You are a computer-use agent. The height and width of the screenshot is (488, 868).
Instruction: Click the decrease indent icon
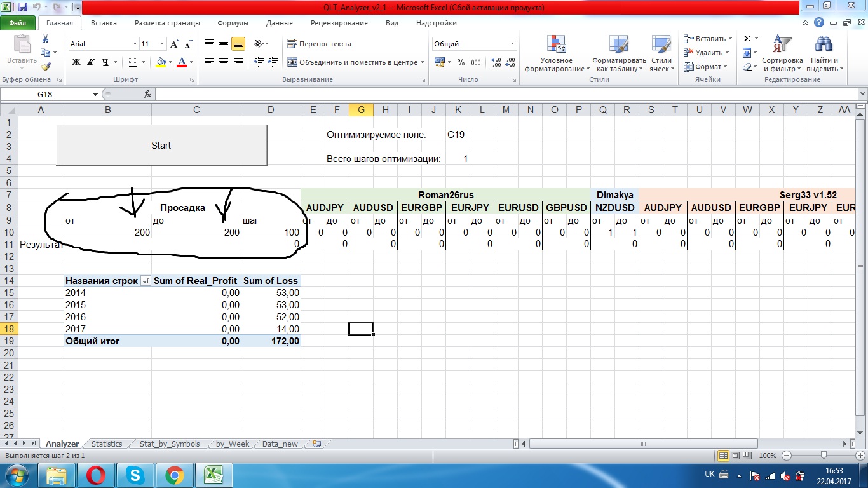(x=258, y=62)
